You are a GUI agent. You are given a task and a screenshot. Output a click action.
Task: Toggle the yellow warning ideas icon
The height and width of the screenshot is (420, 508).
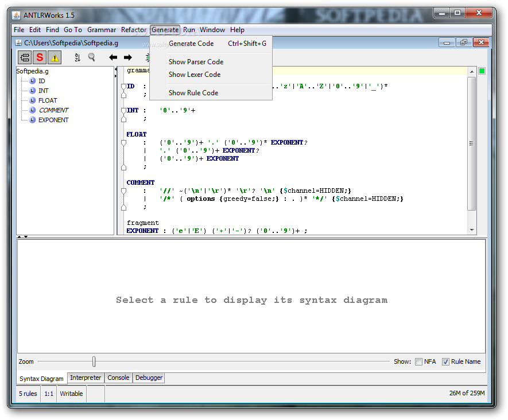coord(55,57)
